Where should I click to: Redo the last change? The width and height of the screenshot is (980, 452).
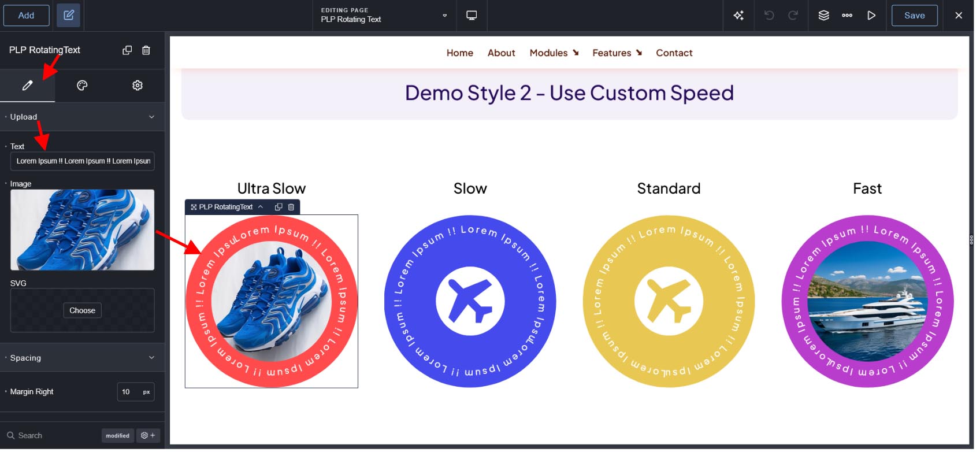click(793, 16)
